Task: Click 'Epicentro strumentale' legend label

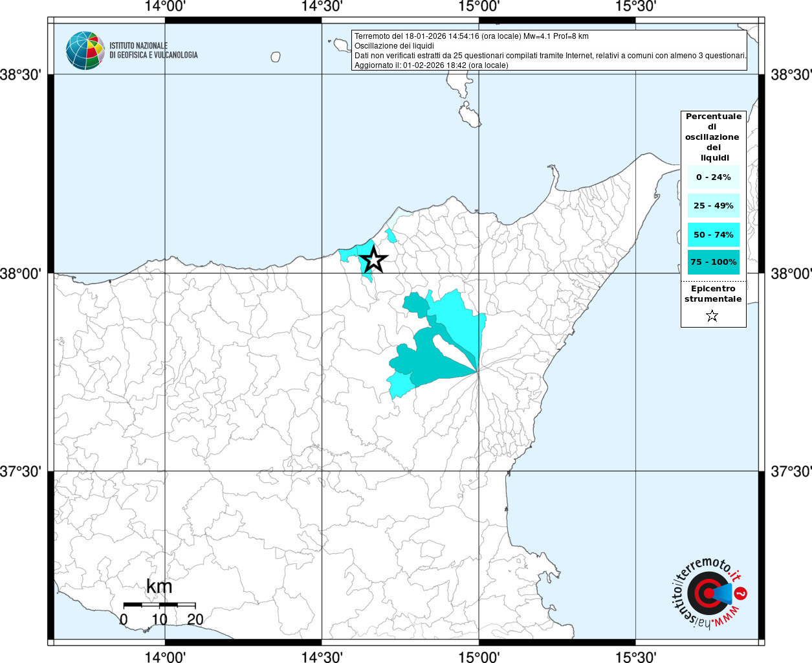Action: [713, 293]
